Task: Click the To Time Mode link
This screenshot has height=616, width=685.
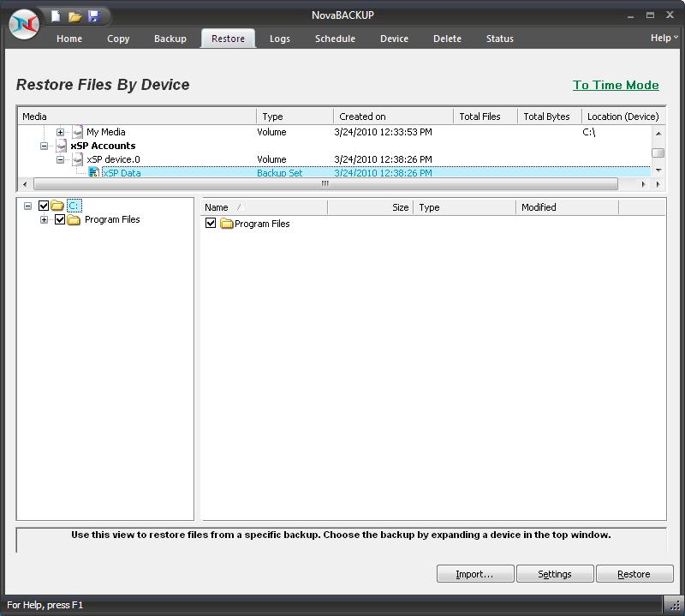Action: coord(616,85)
